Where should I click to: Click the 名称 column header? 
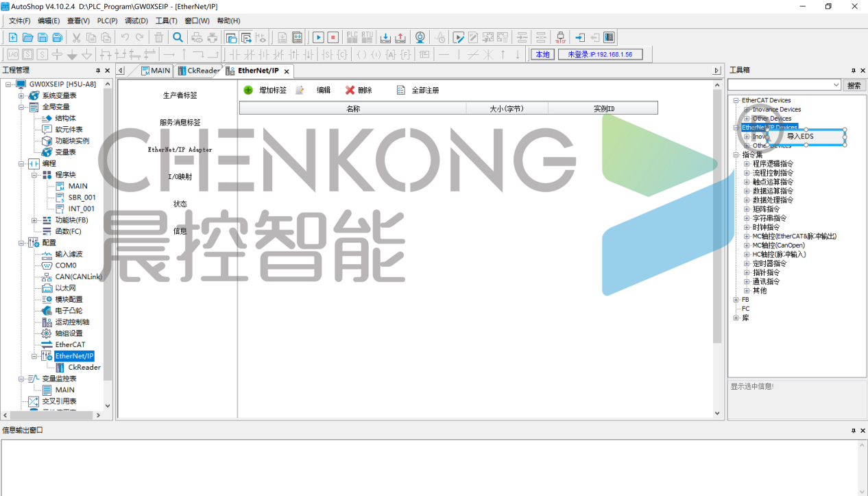353,108
